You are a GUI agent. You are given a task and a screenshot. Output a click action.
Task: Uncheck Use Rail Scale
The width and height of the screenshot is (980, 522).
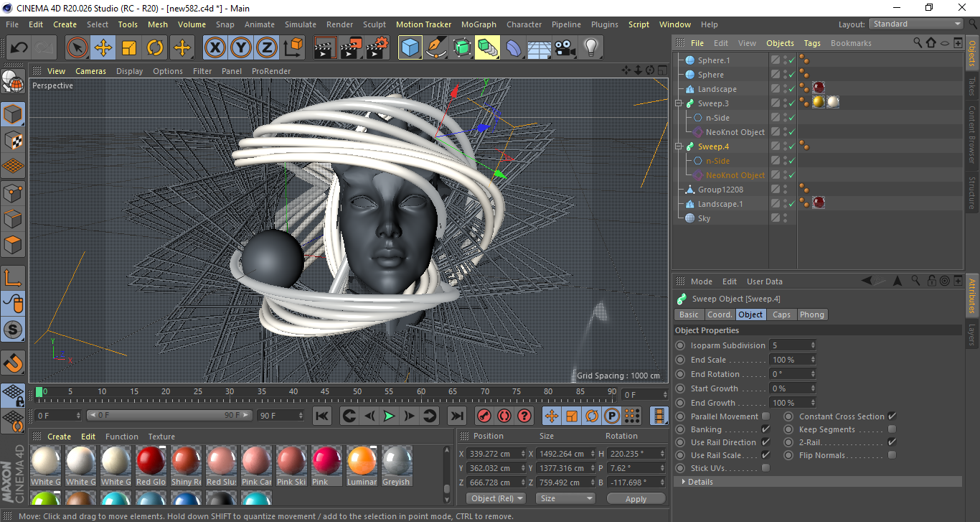click(765, 455)
